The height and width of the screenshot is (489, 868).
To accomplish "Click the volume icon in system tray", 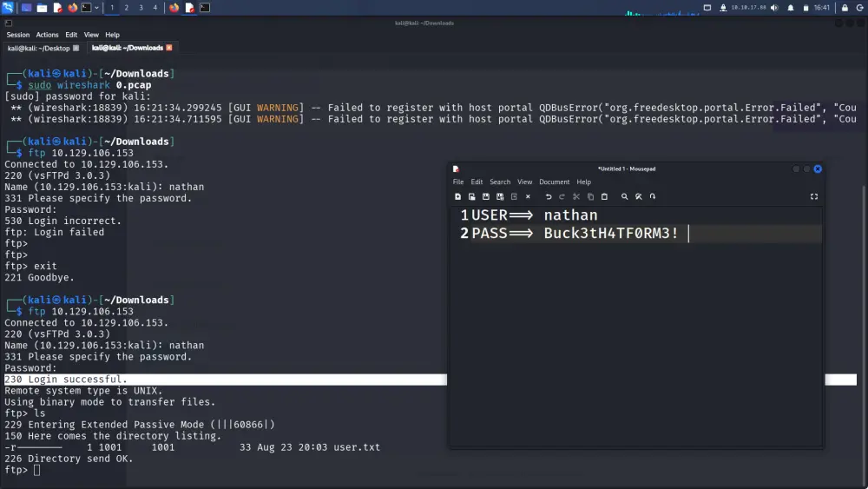I will coord(774,8).
